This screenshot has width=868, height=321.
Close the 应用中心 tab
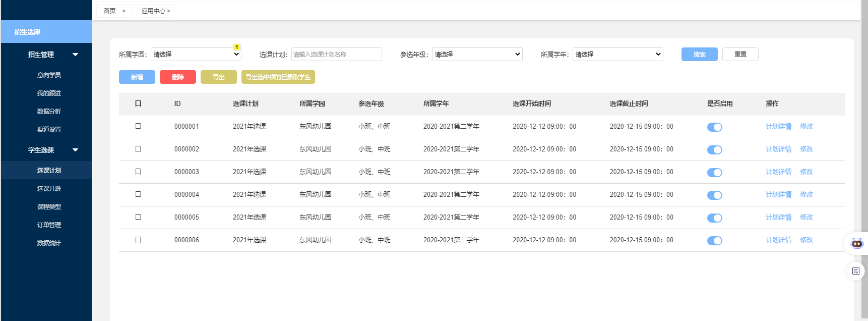(168, 11)
